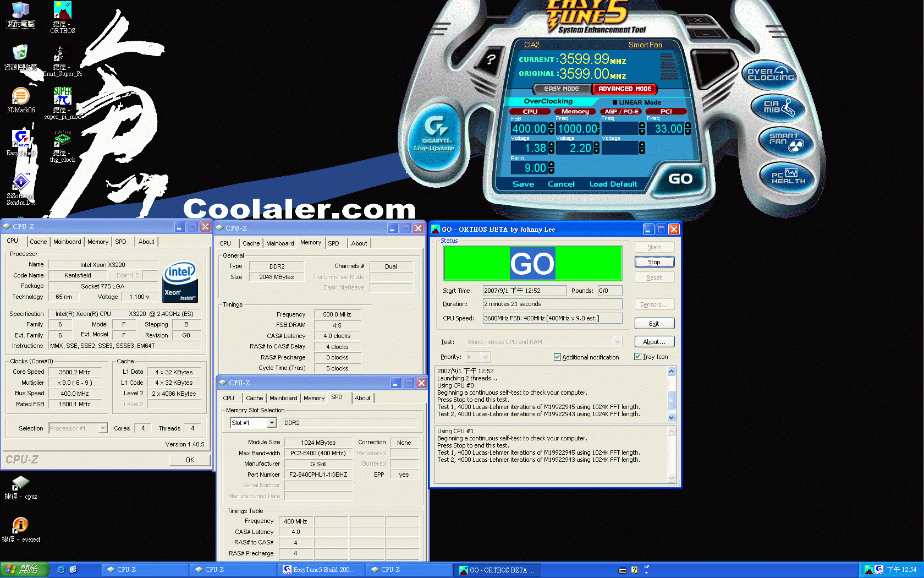Switch EasyTune5 to Advanced Mode

[x=624, y=89]
